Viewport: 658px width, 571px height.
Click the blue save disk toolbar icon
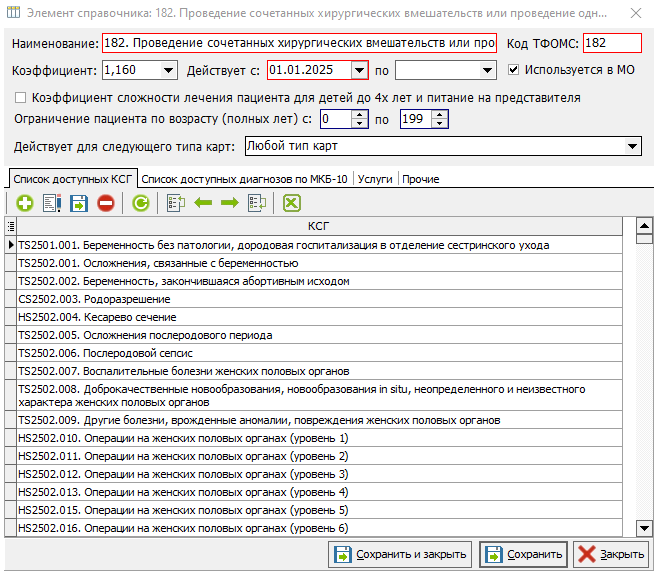(79, 203)
